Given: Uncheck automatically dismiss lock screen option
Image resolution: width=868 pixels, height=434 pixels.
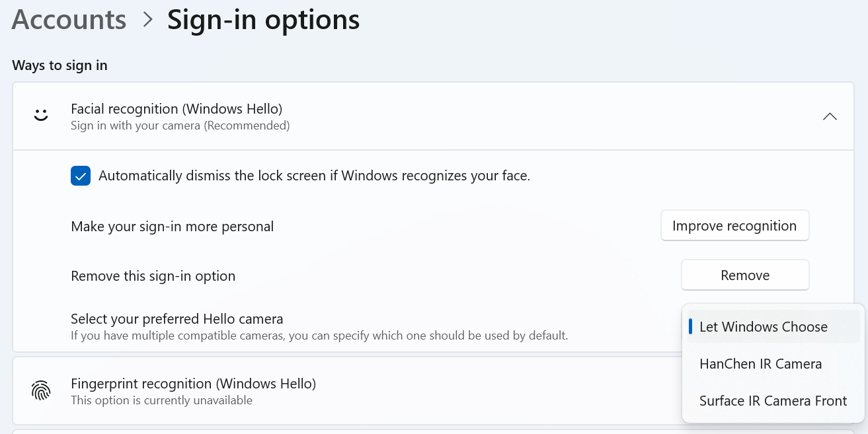Looking at the screenshot, I should coord(80,176).
